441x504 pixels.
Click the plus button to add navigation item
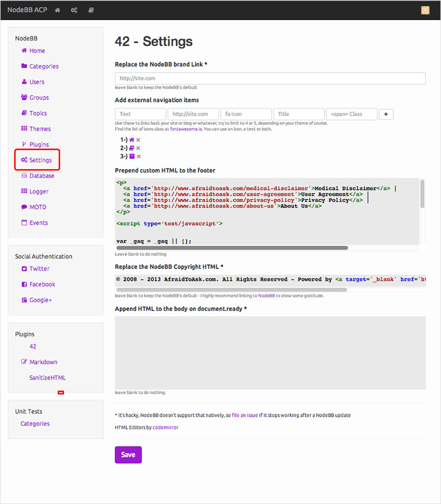tap(386, 114)
